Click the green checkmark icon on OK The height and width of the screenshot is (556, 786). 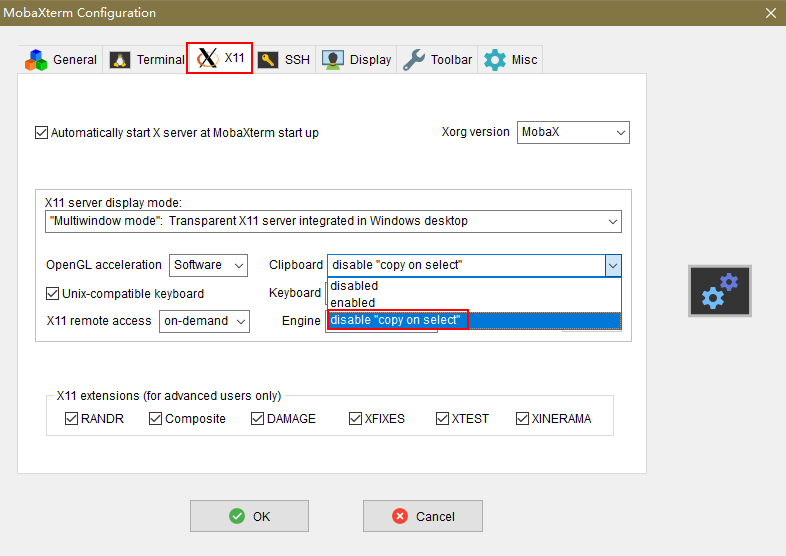pyautogui.click(x=237, y=516)
